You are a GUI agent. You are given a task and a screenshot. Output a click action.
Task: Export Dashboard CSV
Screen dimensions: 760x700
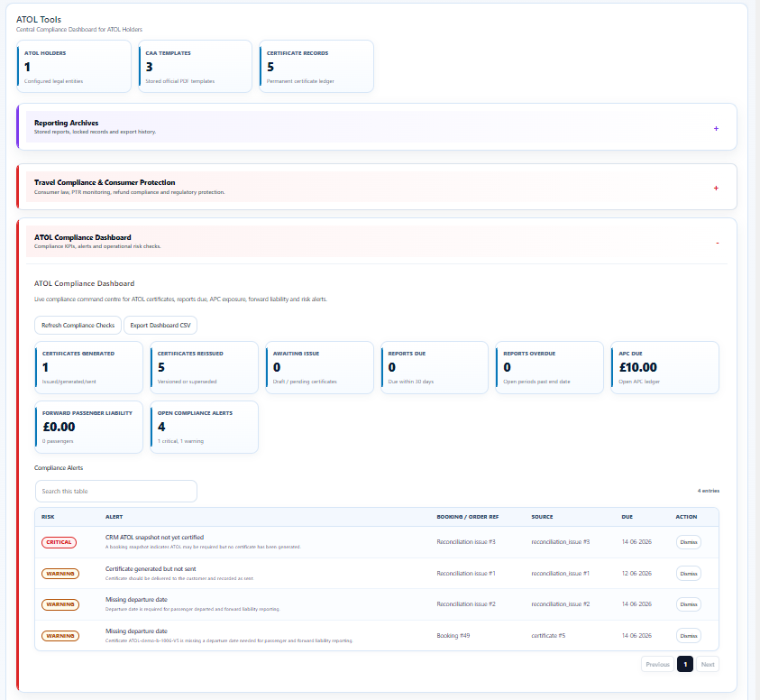click(160, 326)
